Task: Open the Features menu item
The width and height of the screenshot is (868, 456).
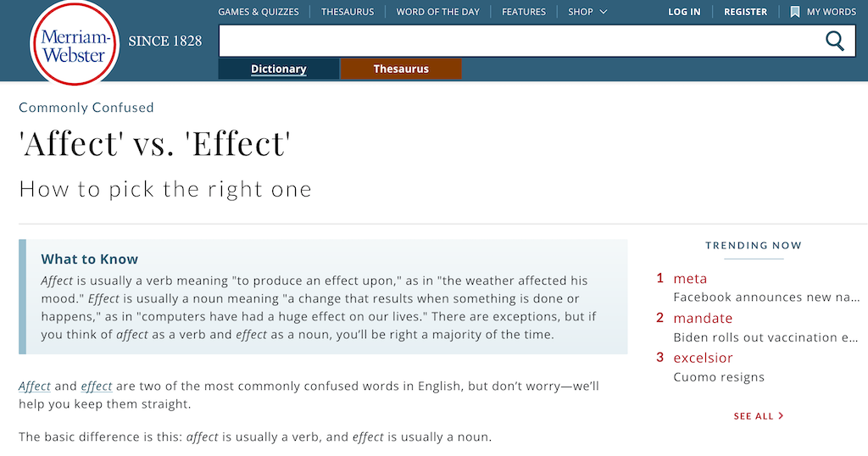Action: click(524, 12)
